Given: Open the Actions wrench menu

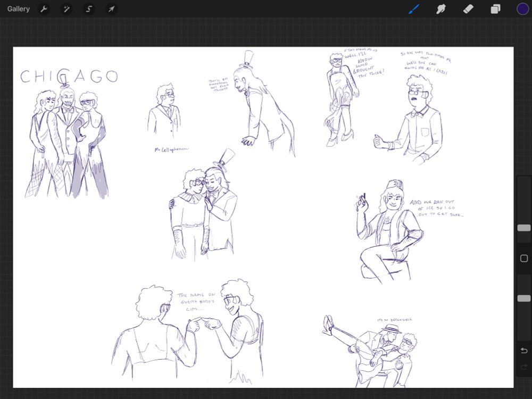Looking at the screenshot, I should point(44,9).
